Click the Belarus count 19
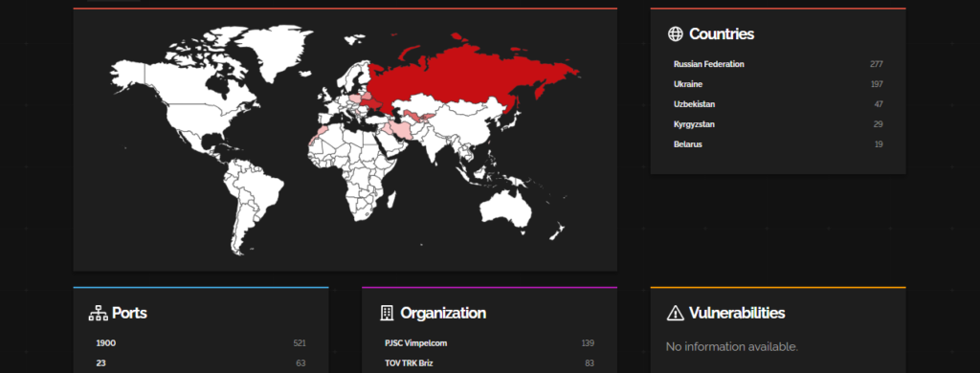This screenshot has width=980, height=373. (879, 144)
